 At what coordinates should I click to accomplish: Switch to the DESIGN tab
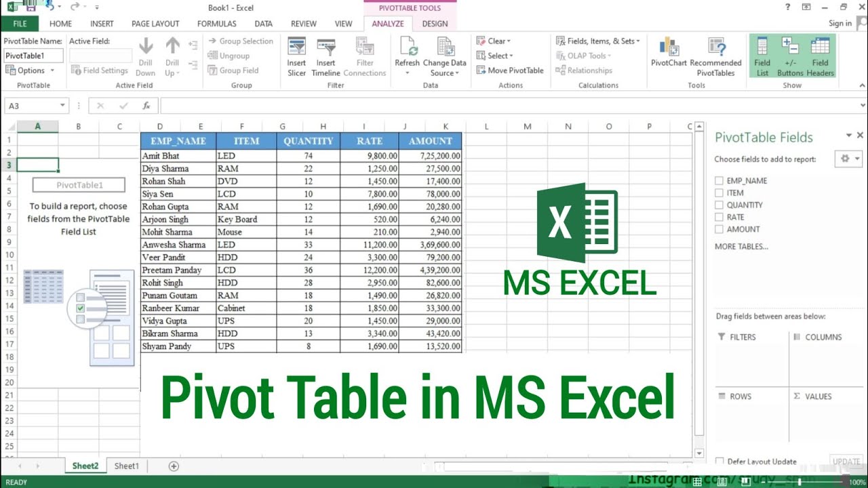(435, 24)
